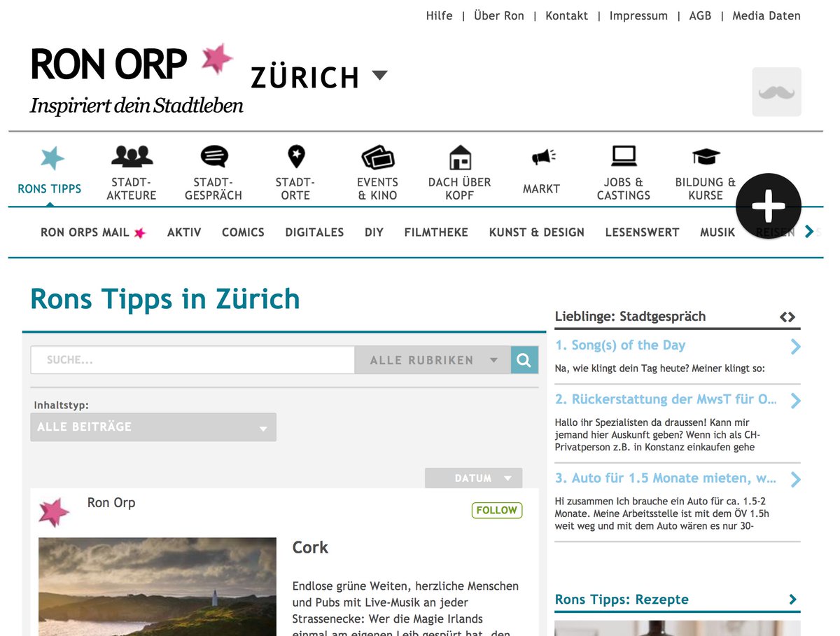
Task: Open Stadtorte map pin icon
Action: tap(296, 156)
